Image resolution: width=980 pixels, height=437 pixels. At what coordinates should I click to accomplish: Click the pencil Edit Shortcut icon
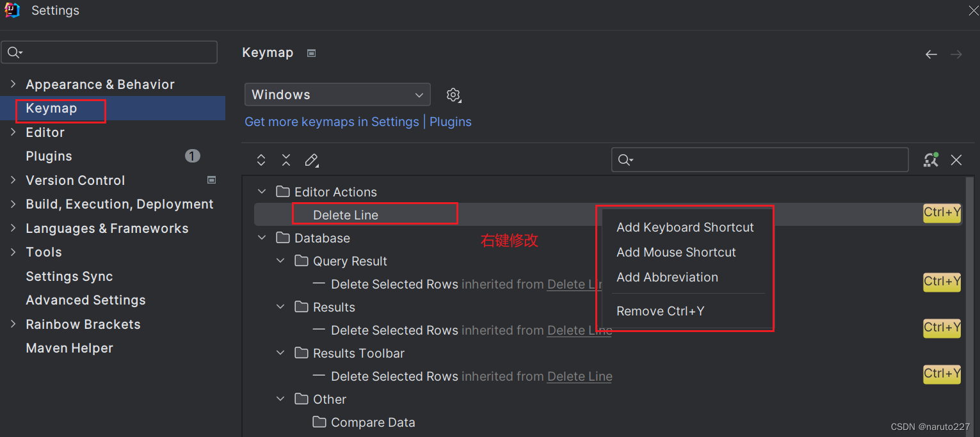(x=312, y=160)
